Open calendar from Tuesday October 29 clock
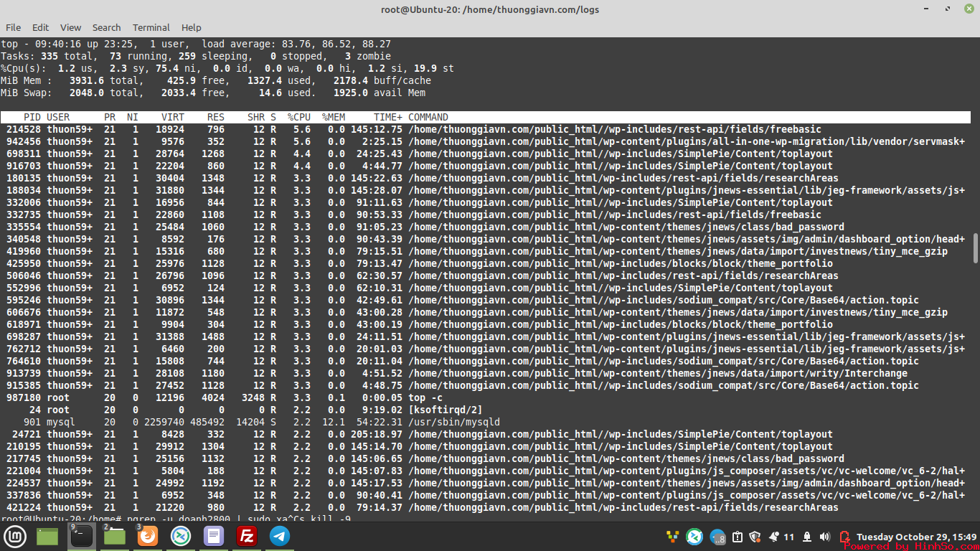The image size is (980, 551). (x=916, y=537)
